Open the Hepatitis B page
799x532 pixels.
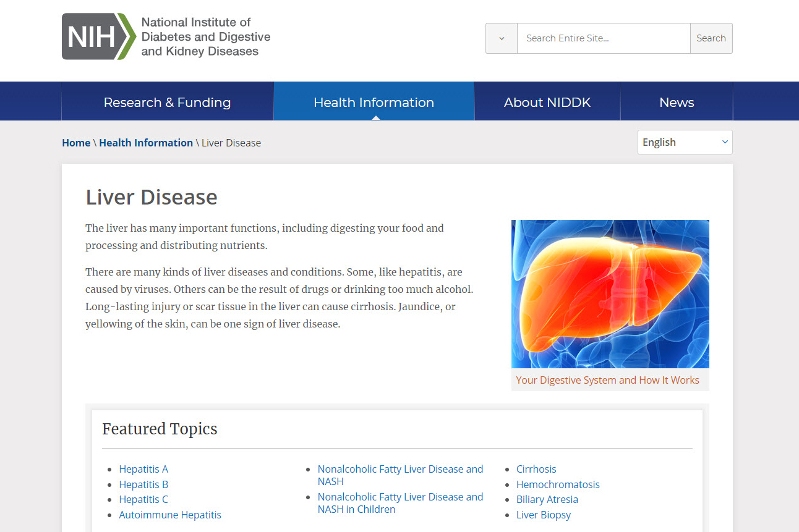tap(143, 484)
